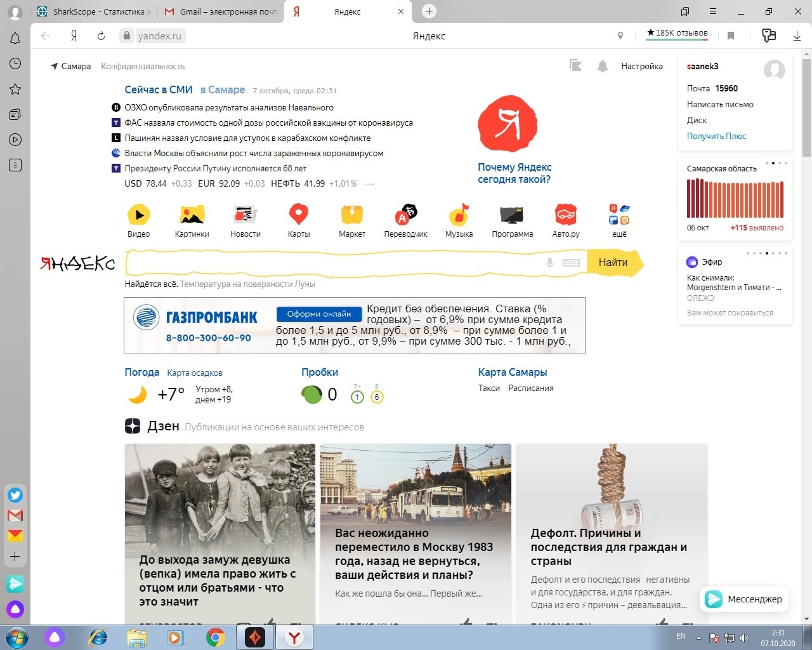Click the voice search microphone icon

click(550, 262)
